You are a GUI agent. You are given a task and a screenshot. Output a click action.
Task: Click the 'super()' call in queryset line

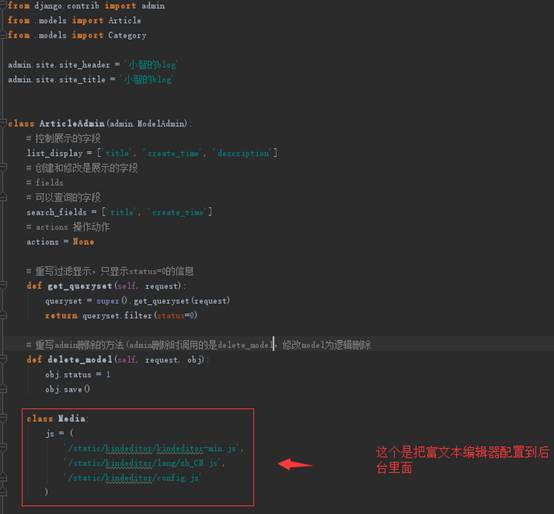[x=112, y=301]
